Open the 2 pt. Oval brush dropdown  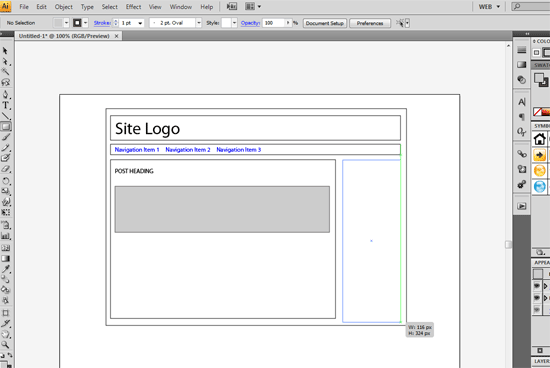pyautogui.click(x=199, y=23)
